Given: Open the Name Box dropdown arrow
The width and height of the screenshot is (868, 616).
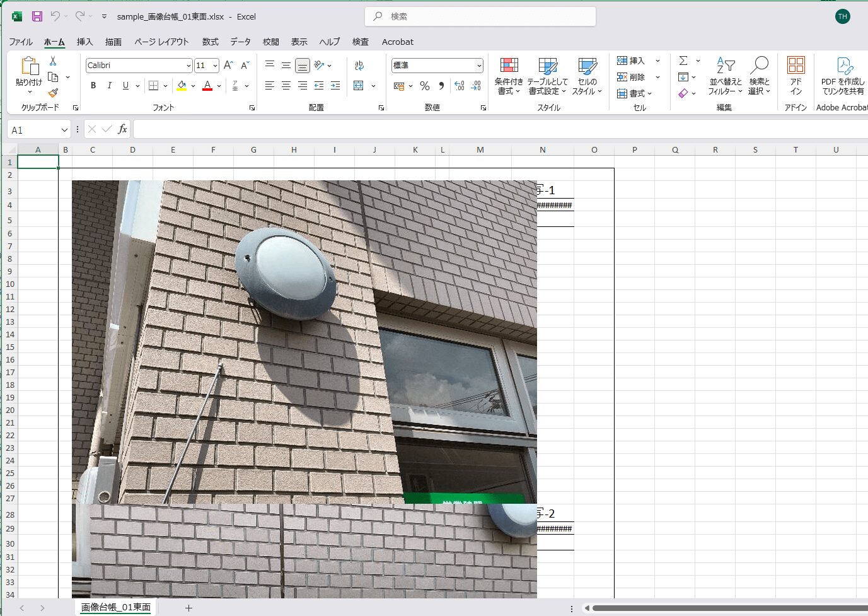Looking at the screenshot, I should tap(64, 130).
